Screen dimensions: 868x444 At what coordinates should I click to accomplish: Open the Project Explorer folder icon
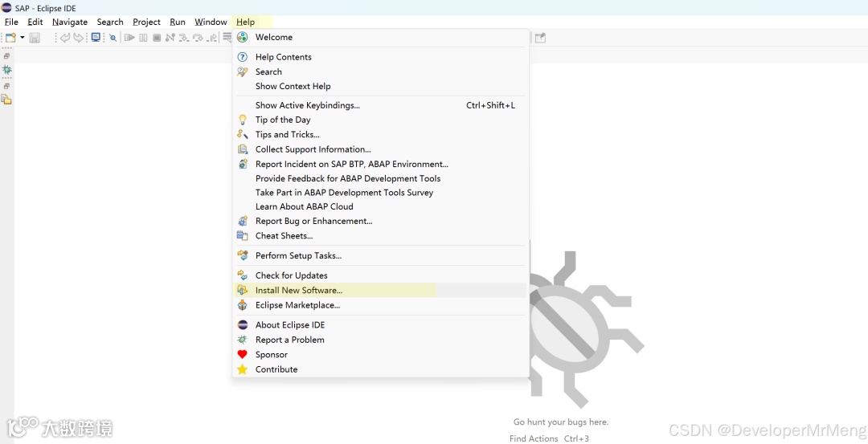6,100
